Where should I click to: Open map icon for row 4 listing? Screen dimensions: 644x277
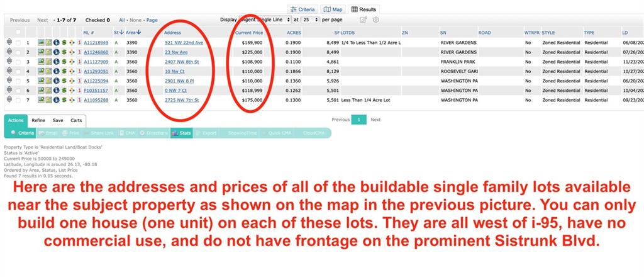click(x=48, y=71)
